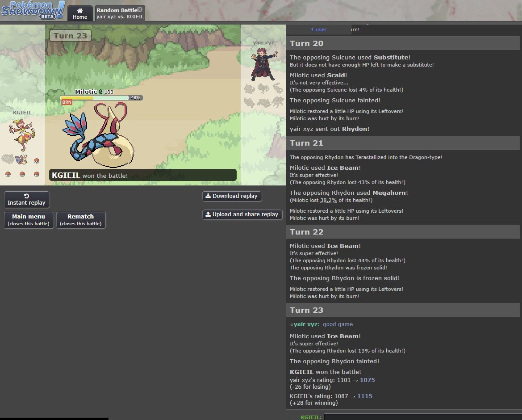Click the Turn 21 header in log

(x=403, y=143)
